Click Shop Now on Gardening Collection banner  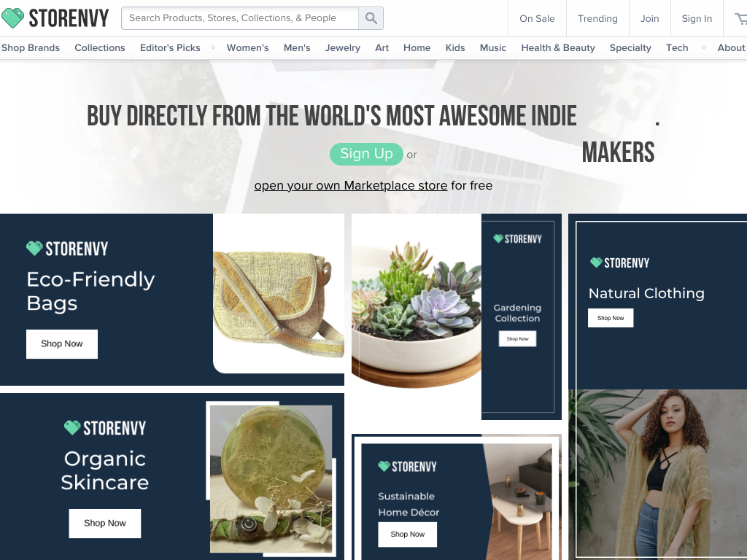point(517,338)
